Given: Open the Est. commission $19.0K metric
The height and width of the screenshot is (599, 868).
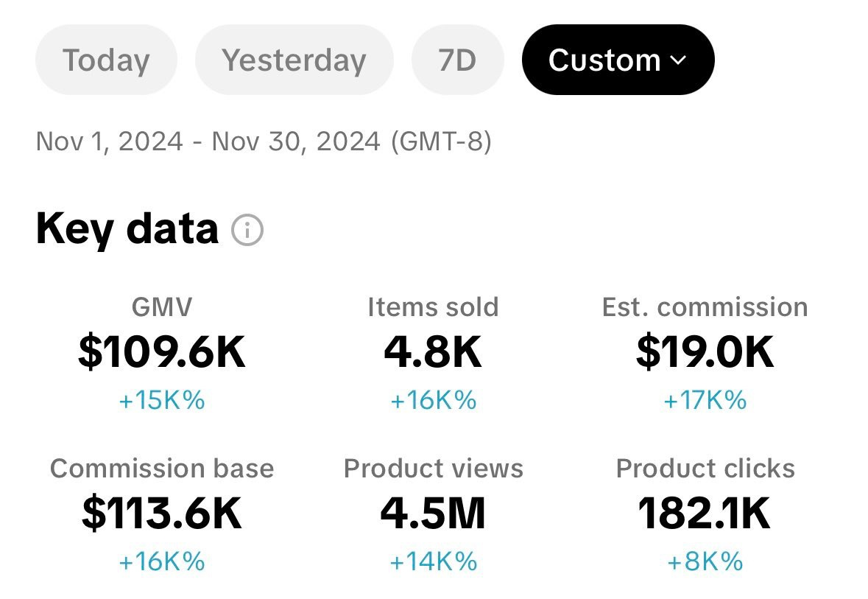Looking at the screenshot, I should pos(705,352).
